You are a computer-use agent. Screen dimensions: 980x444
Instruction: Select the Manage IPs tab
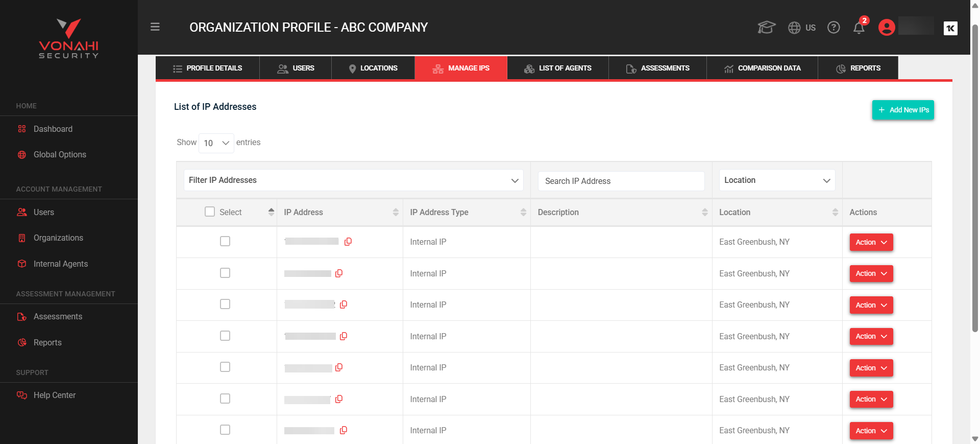pyautogui.click(x=461, y=68)
